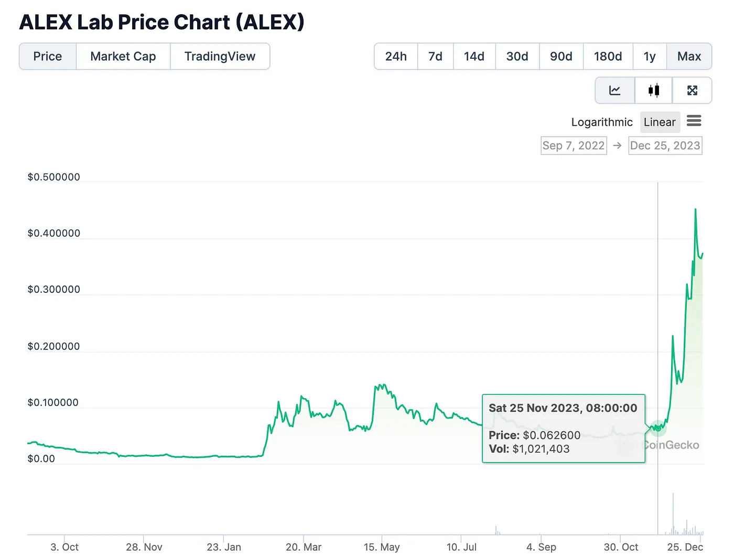Switch to candlestick chart icon
The height and width of the screenshot is (560, 734).
[x=653, y=91]
